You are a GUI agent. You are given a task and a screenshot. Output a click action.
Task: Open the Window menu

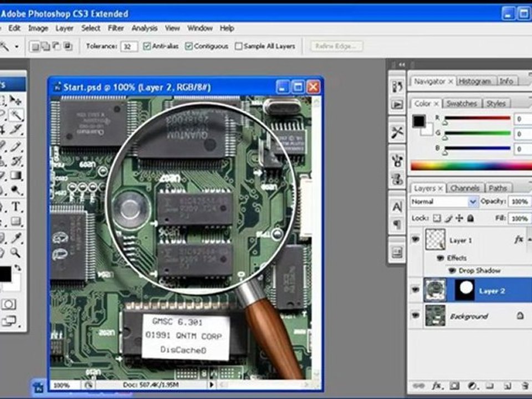[x=200, y=28]
